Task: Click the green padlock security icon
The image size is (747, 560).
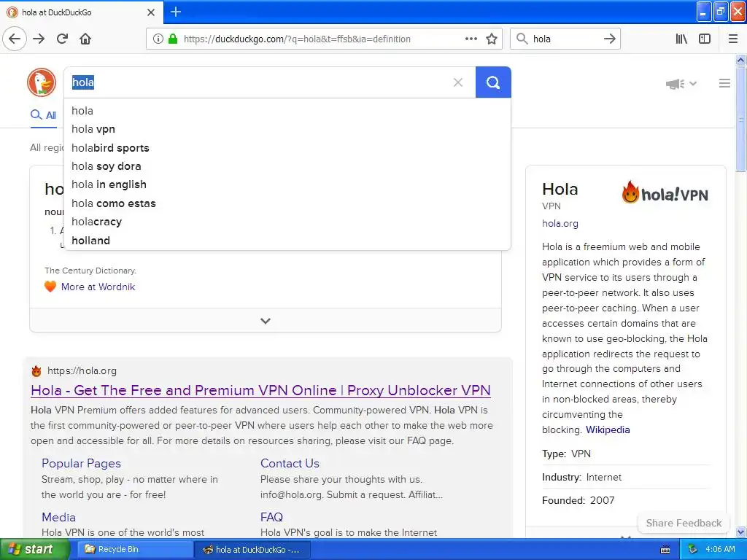Action: (x=173, y=39)
